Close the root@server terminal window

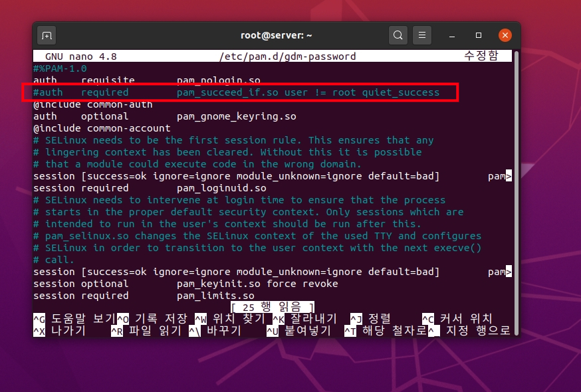(505, 35)
